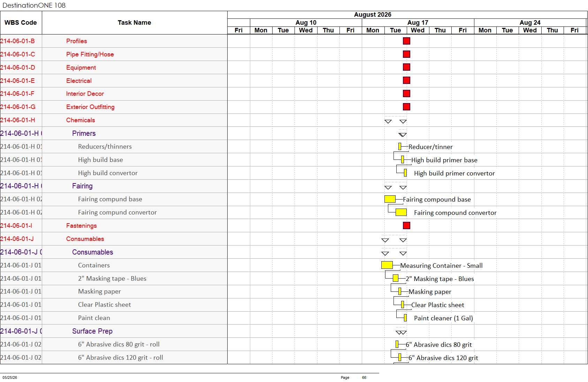Click the red milestone for Exterior Outfitting
This screenshot has width=588, height=382.
[406, 107]
